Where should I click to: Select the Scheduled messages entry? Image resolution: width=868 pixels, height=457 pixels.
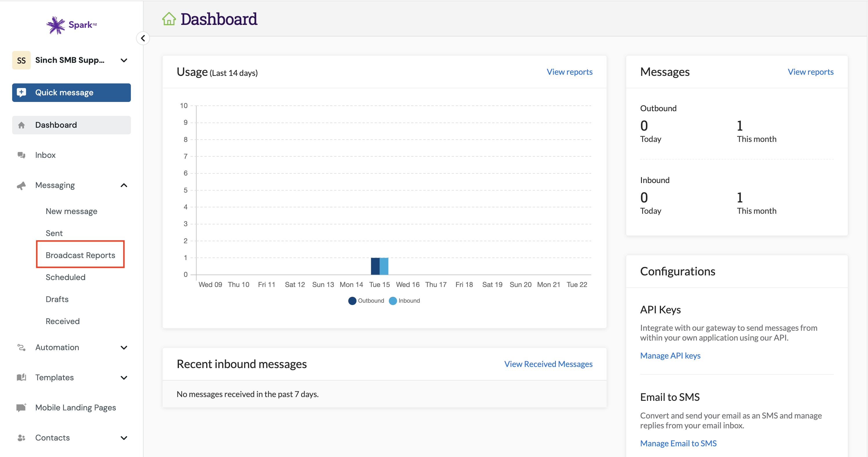pyautogui.click(x=66, y=277)
